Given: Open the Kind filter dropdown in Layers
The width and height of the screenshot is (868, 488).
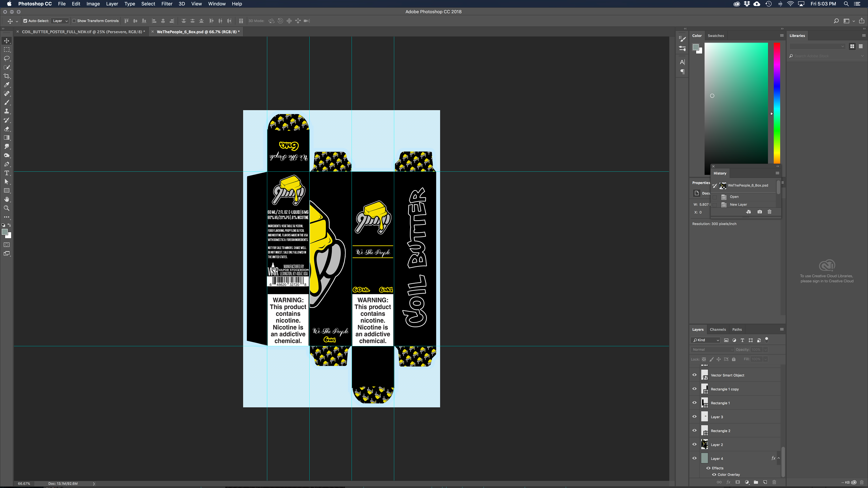Looking at the screenshot, I should [706, 340].
